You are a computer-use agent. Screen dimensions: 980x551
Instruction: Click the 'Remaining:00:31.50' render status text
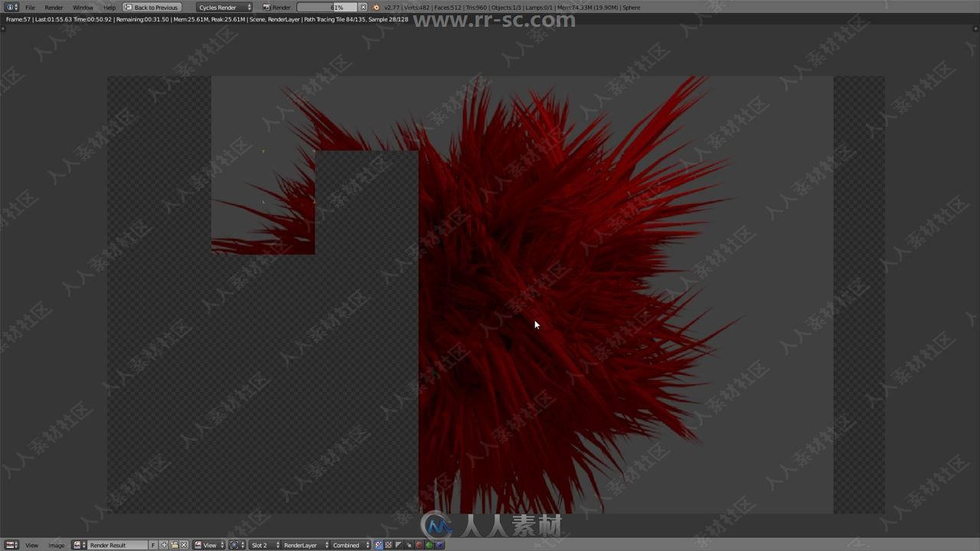click(142, 19)
